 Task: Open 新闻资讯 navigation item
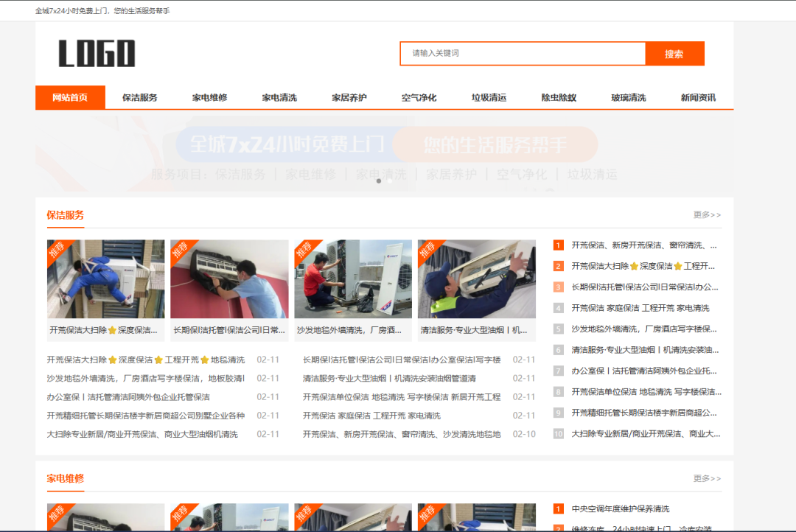pos(698,97)
